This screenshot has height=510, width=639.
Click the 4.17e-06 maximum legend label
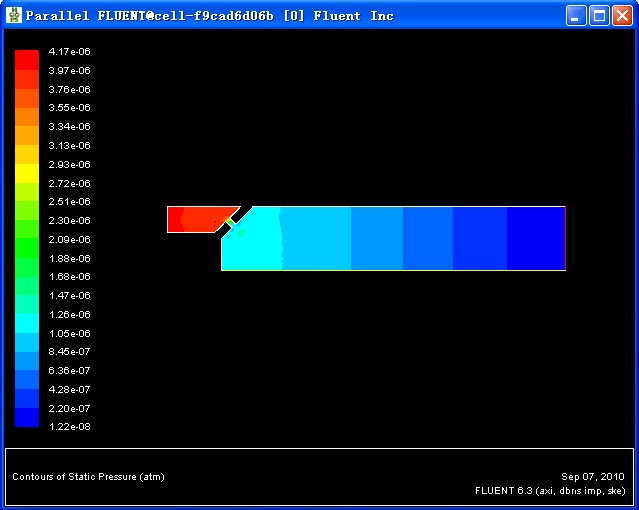(69, 51)
